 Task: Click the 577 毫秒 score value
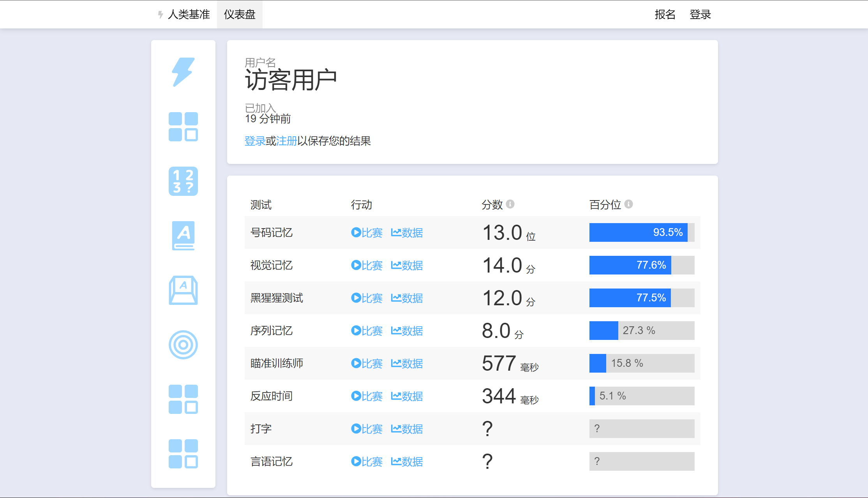click(x=510, y=364)
